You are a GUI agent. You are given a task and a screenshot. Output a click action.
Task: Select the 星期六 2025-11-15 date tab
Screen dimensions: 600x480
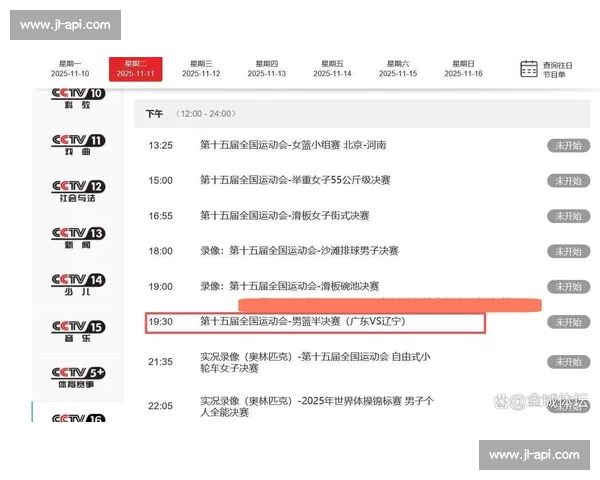click(398, 68)
